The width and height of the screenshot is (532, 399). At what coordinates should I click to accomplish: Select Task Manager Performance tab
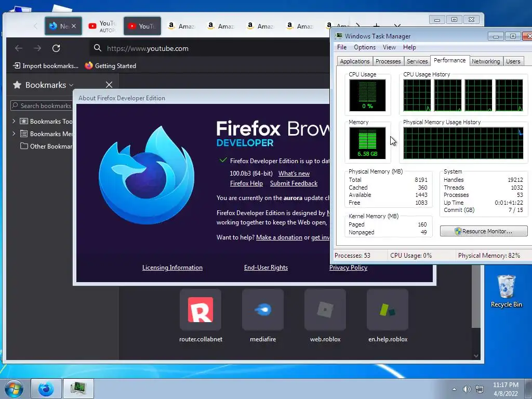[x=449, y=60]
